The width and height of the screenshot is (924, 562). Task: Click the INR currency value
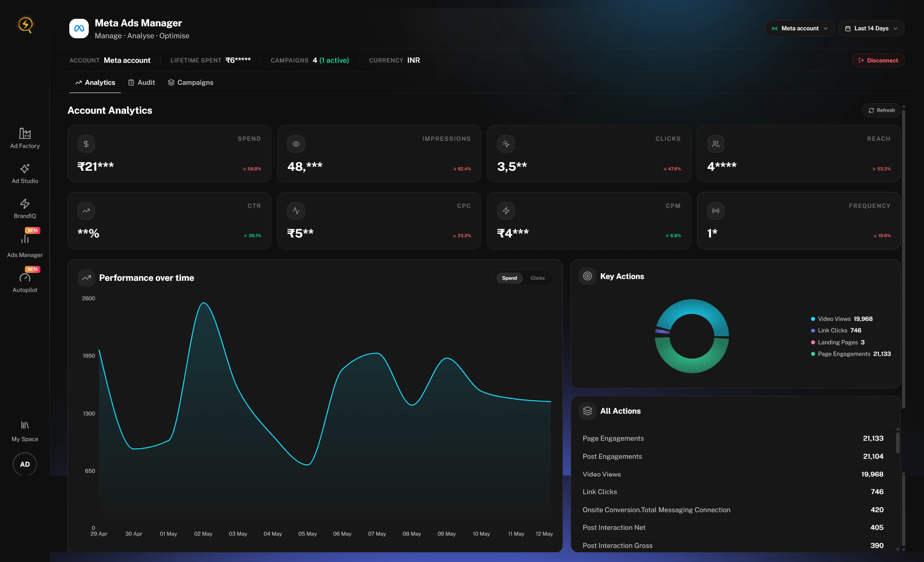(x=413, y=60)
